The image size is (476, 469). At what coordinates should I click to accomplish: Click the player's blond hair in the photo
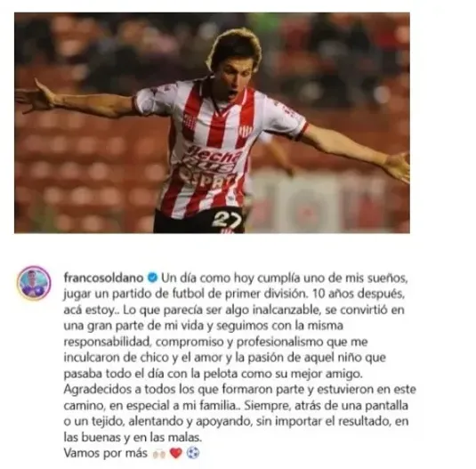point(234,45)
